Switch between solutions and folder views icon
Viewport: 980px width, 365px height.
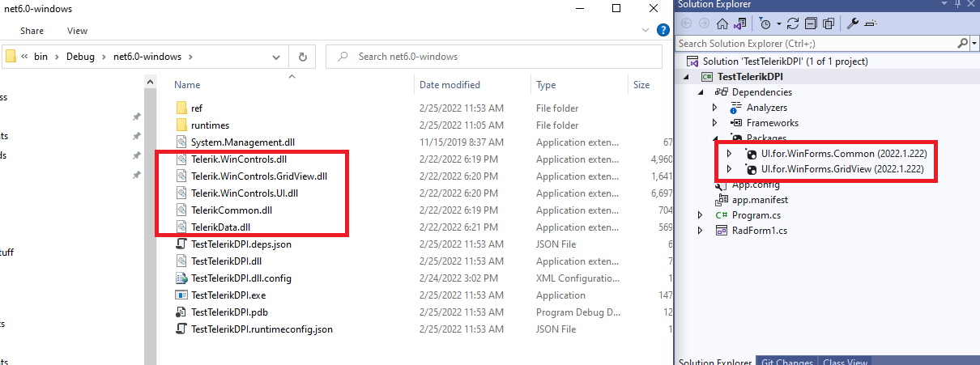click(x=739, y=23)
